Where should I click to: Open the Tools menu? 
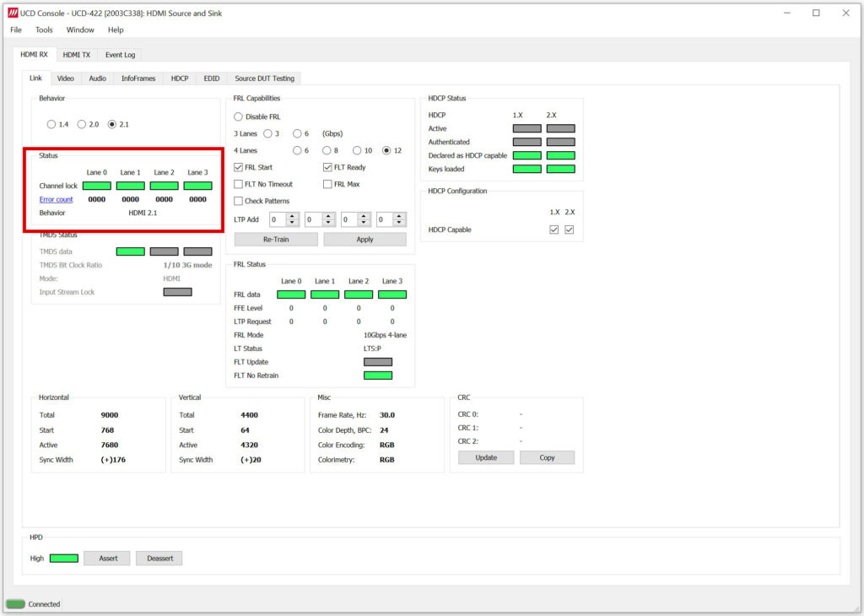coord(44,30)
